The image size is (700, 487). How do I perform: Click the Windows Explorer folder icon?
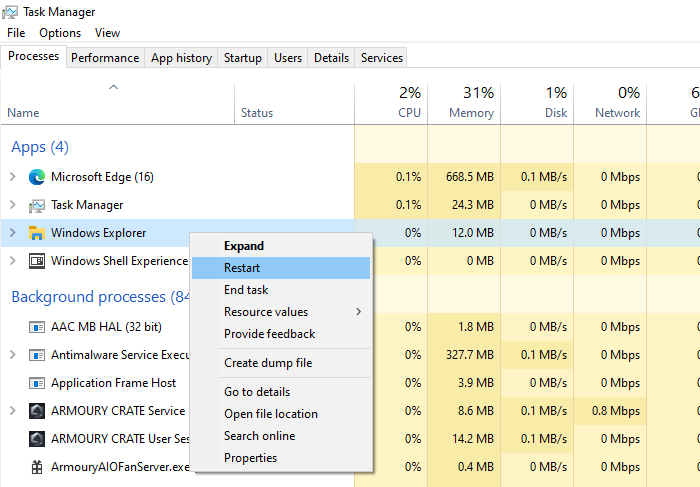pyautogui.click(x=37, y=233)
